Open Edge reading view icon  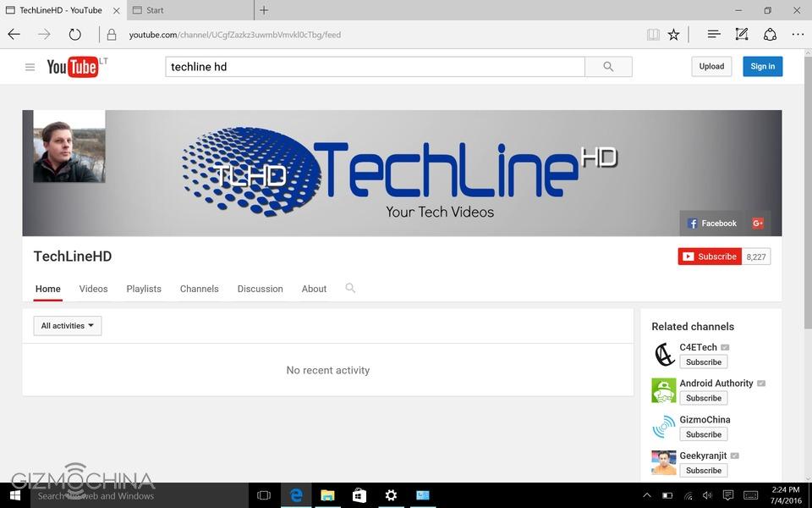653,35
